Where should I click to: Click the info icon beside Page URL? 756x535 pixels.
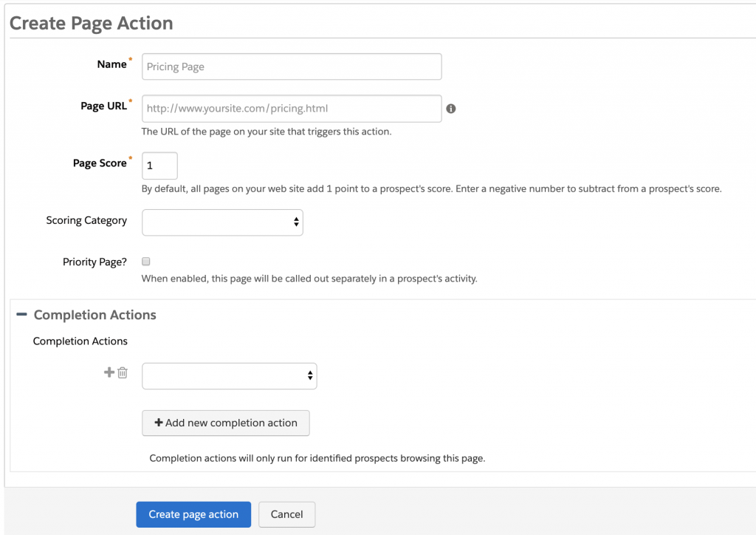(x=451, y=109)
